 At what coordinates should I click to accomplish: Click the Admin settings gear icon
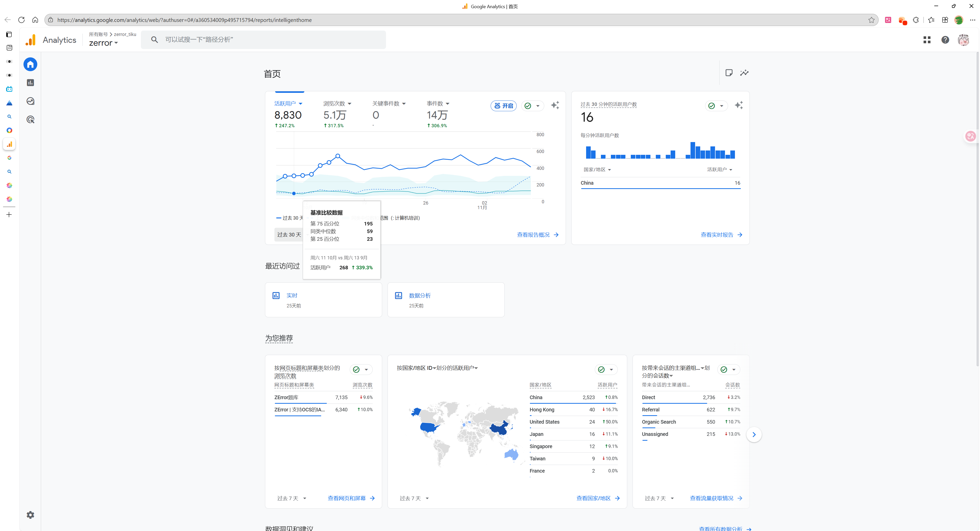click(x=30, y=515)
